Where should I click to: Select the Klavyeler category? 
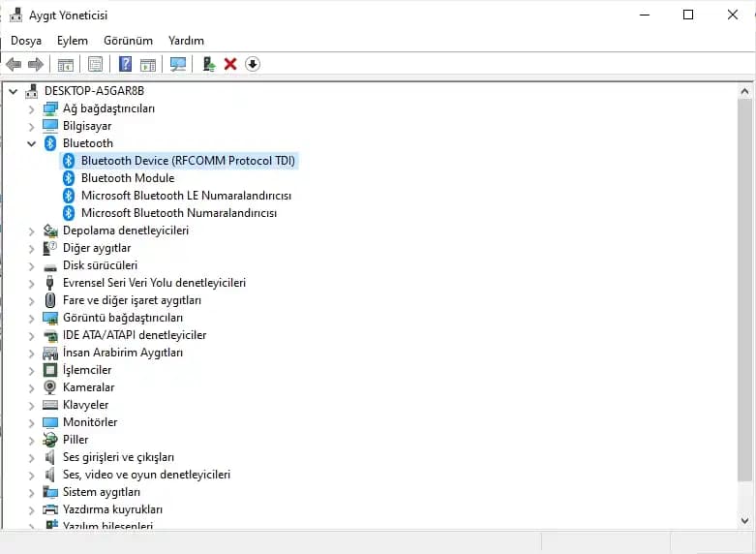click(85, 405)
